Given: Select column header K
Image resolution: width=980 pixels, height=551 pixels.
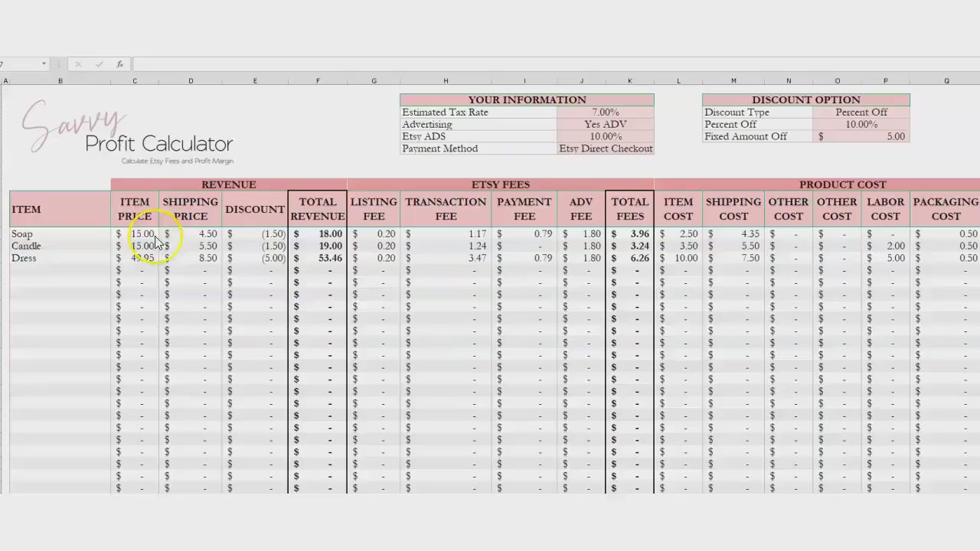Looking at the screenshot, I should click(x=629, y=81).
